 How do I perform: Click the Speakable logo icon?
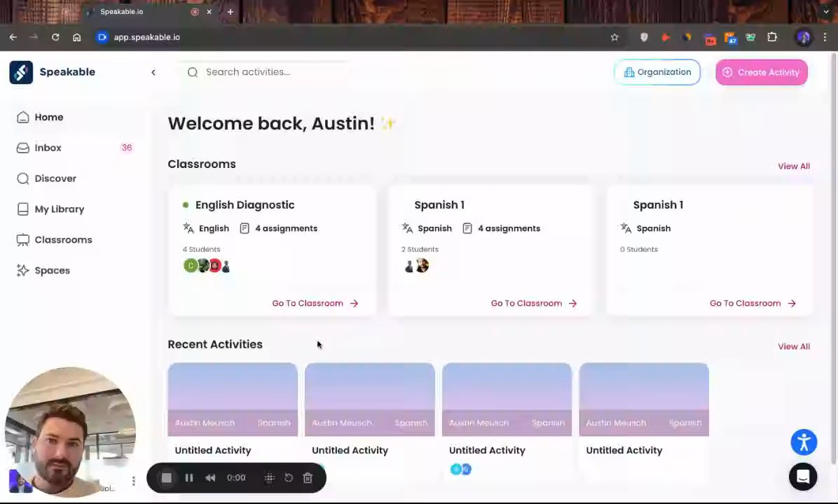tap(21, 72)
